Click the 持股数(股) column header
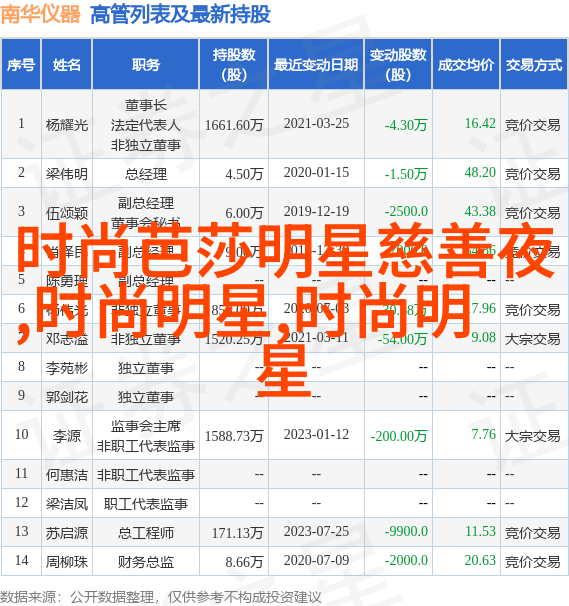 [x=234, y=64]
